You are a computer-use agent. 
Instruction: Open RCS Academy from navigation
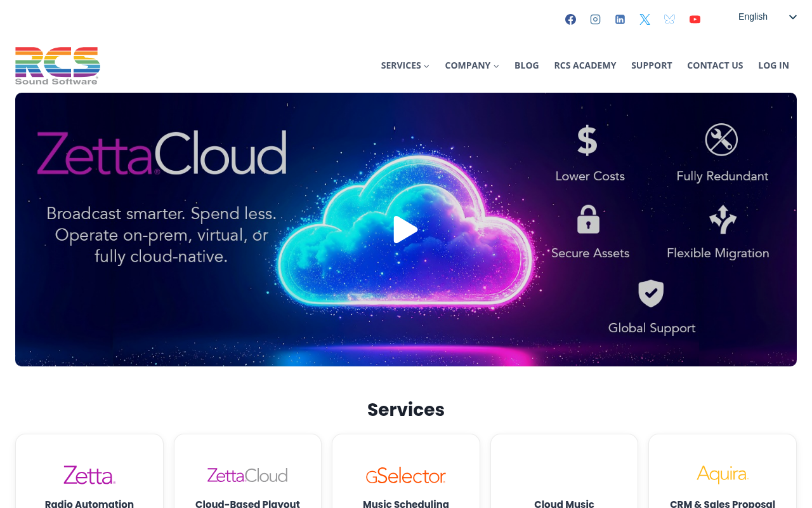point(585,65)
